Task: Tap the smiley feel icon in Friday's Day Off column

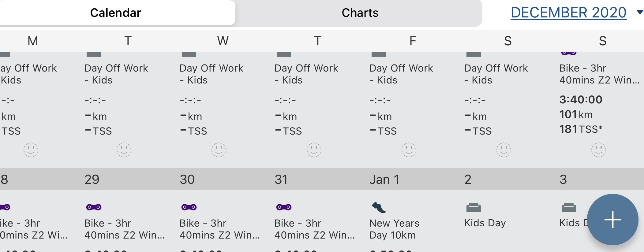Action: 409,150
